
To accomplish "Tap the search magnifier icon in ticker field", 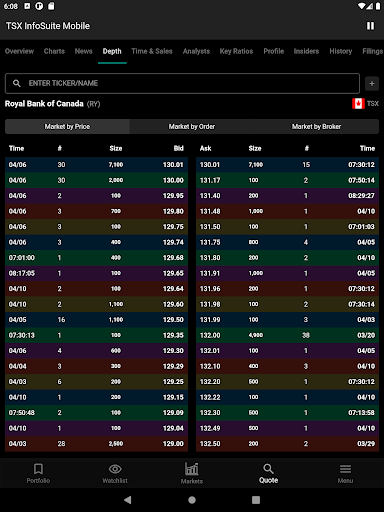I will (x=17, y=83).
